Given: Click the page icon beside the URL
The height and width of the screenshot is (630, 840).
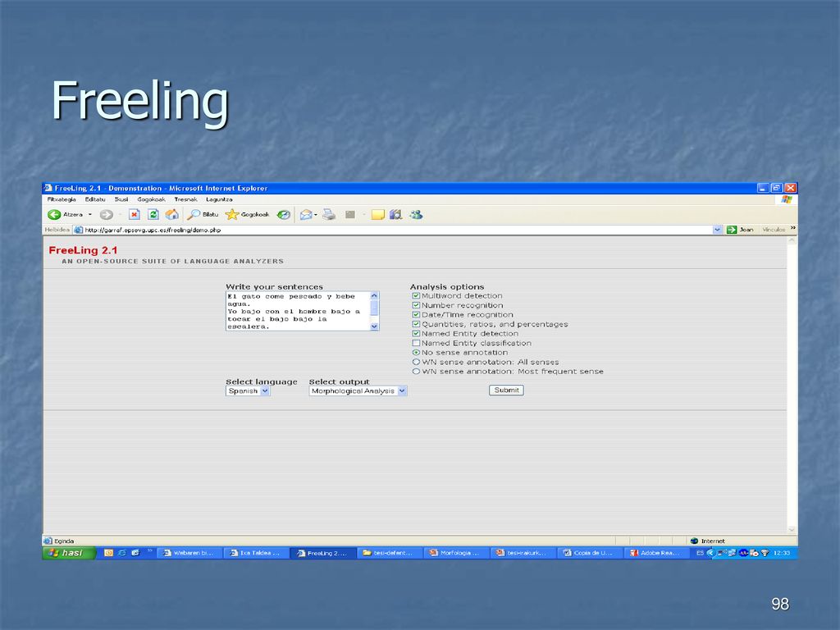Looking at the screenshot, I should coord(78,230).
